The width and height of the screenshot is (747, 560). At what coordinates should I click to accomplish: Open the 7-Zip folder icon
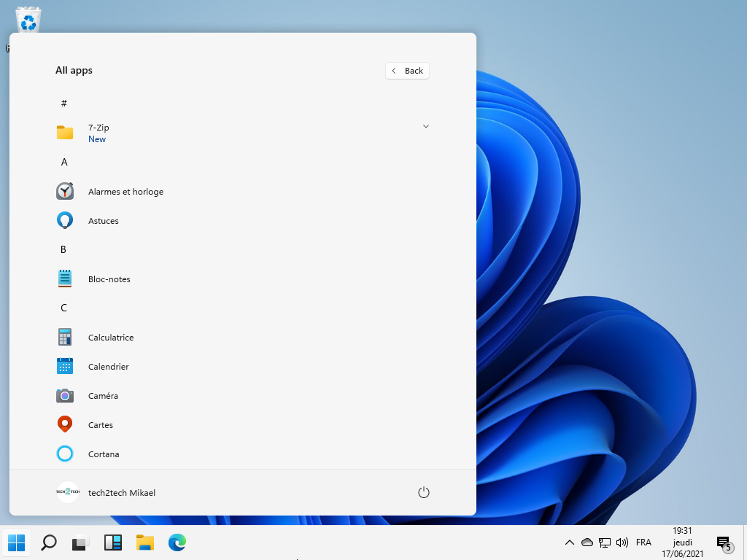point(65,133)
